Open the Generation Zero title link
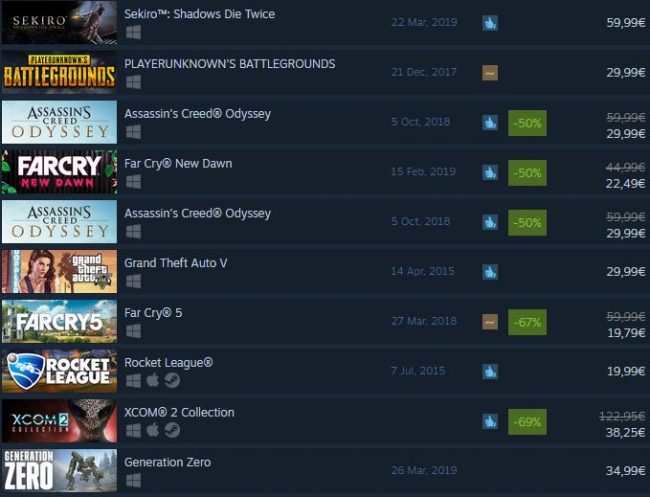This screenshot has width=650, height=497. 167,462
